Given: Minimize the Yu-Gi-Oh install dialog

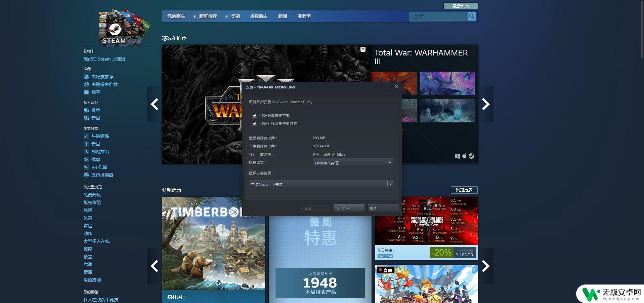Looking at the screenshot, I should pyautogui.click(x=391, y=87).
